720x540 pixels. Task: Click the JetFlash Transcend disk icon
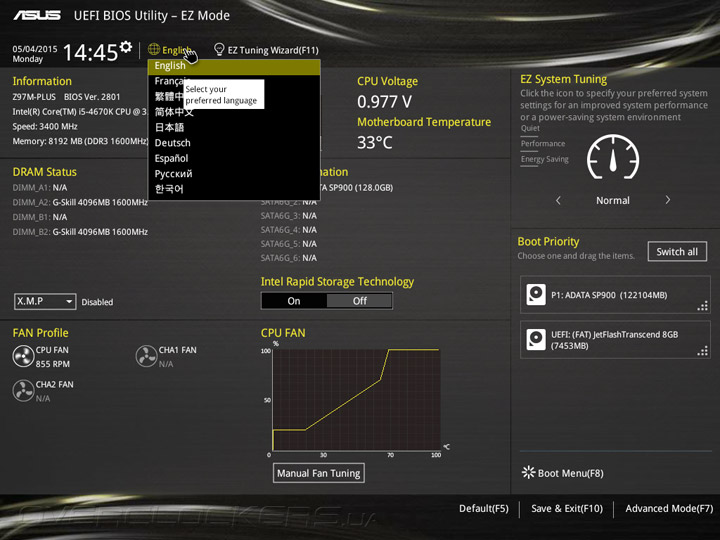(x=536, y=340)
